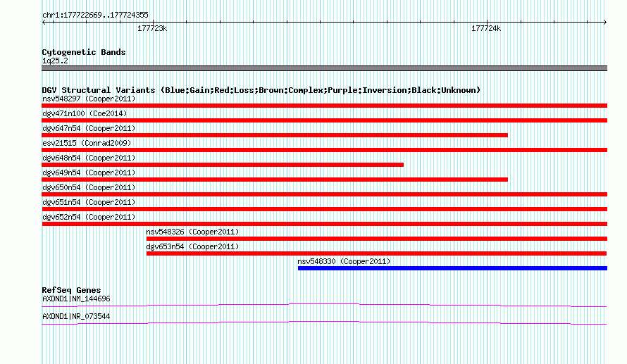The width and height of the screenshot is (627, 364).
Task: Open the esv21515 (Conrad2009) variant label
Action: (x=87, y=143)
